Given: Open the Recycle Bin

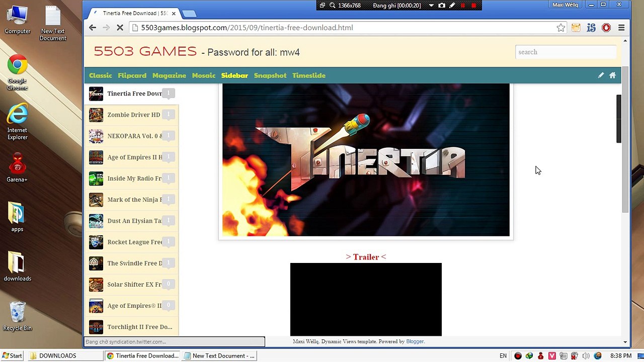Looking at the screenshot, I should [18, 316].
